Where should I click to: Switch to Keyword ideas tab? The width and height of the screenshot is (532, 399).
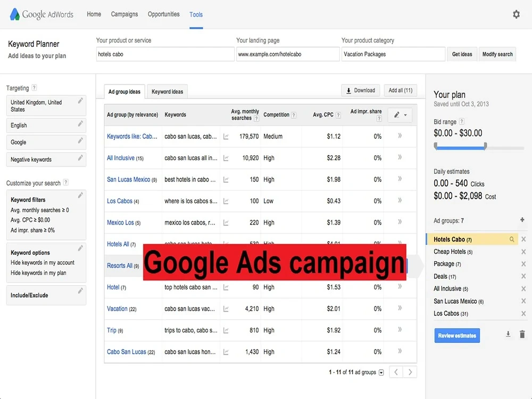(x=167, y=92)
